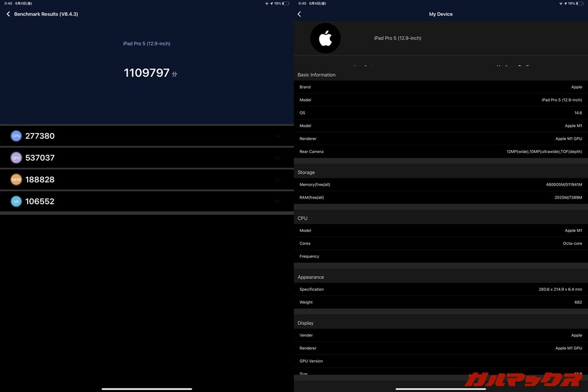
Task: Tap the back arrow next to Benchmark Results
Action: (x=8, y=14)
